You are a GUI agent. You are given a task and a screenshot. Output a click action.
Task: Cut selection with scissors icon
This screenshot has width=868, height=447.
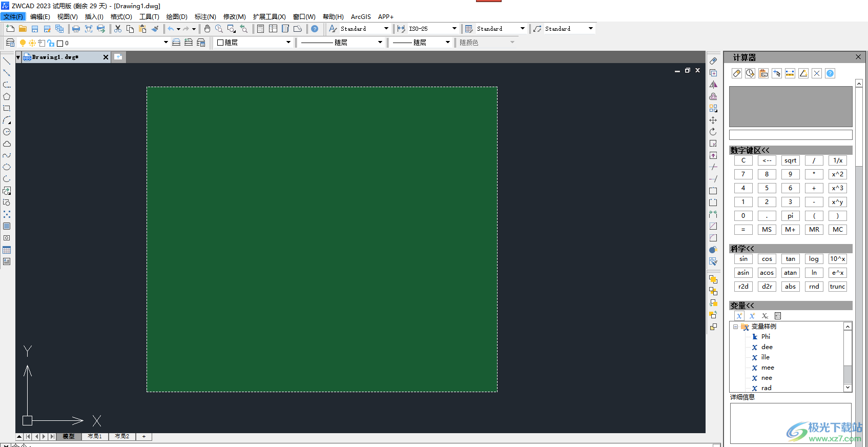click(118, 29)
